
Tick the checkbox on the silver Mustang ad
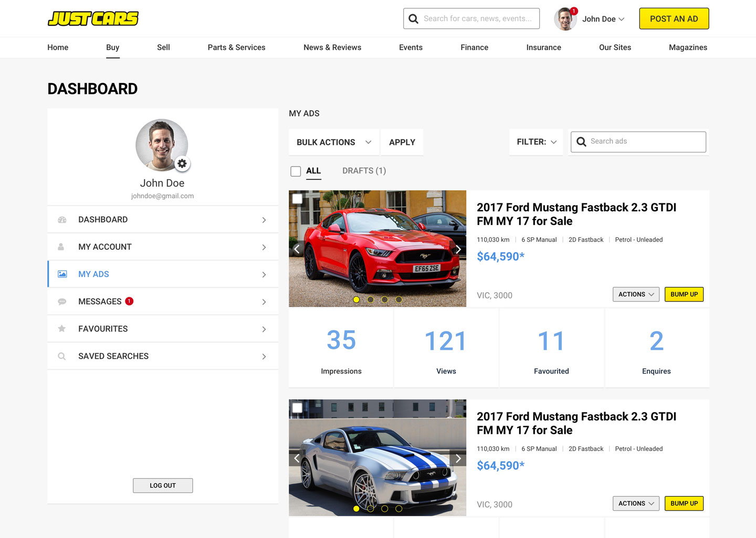[297, 408]
